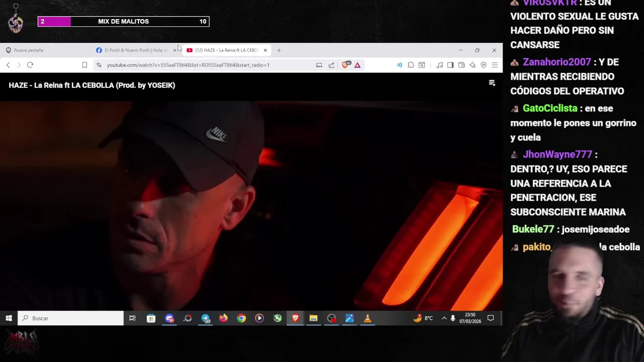This screenshot has height=362, width=644.
Task: Expand the YouTube playlist queue icon
Action: (492, 83)
